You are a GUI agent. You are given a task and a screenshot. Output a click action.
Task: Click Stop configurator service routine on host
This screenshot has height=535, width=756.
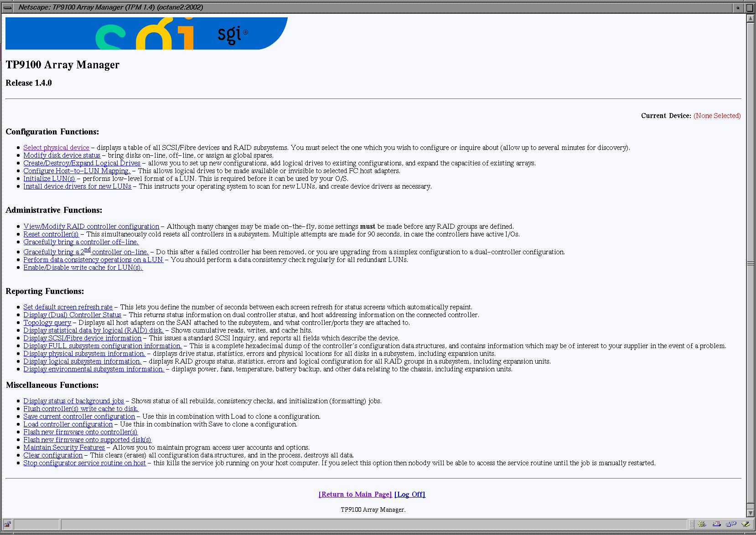(84, 463)
